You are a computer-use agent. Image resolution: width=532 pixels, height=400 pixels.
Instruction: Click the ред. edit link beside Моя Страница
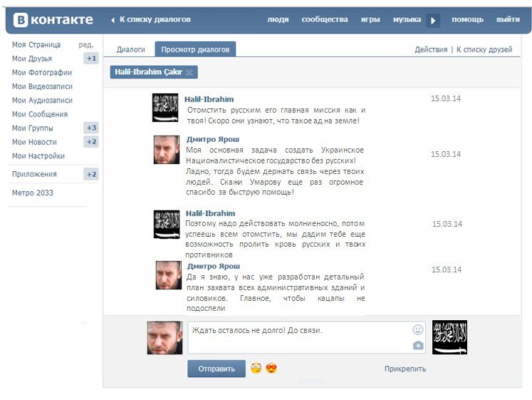click(x=86, y=45)
